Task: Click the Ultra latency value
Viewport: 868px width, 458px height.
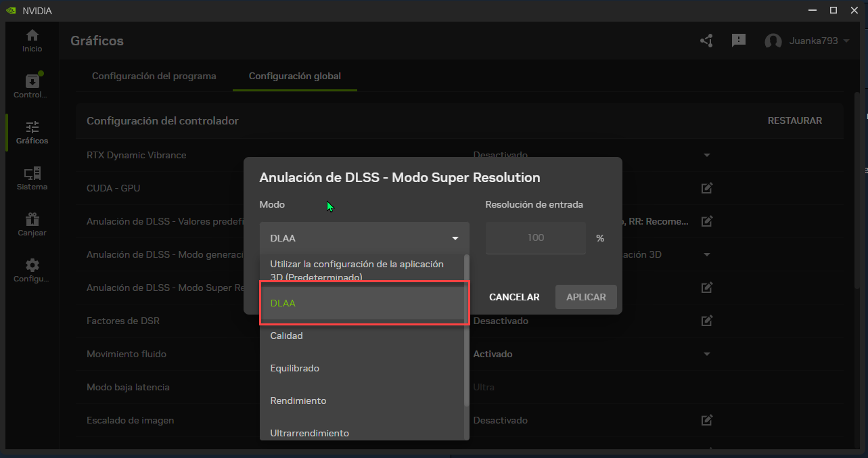Action: point(484,387)
